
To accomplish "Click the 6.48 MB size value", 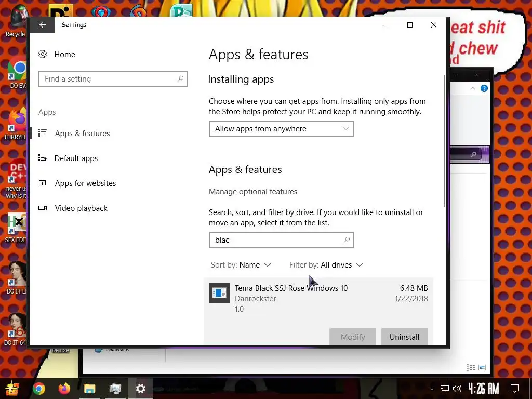I will pyautogui.click(x=414, y=288).
